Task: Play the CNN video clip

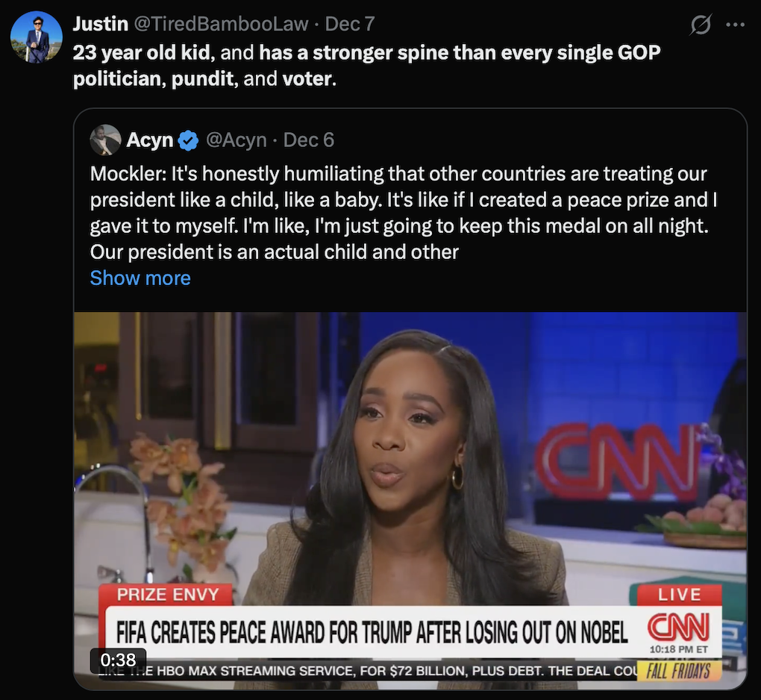Action: pos(410,500)
